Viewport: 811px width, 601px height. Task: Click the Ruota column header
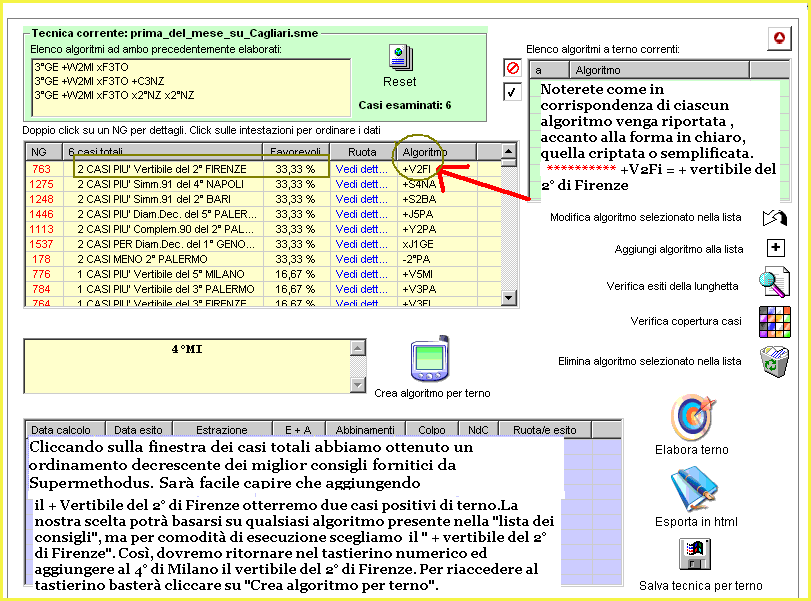coord(362,152)
